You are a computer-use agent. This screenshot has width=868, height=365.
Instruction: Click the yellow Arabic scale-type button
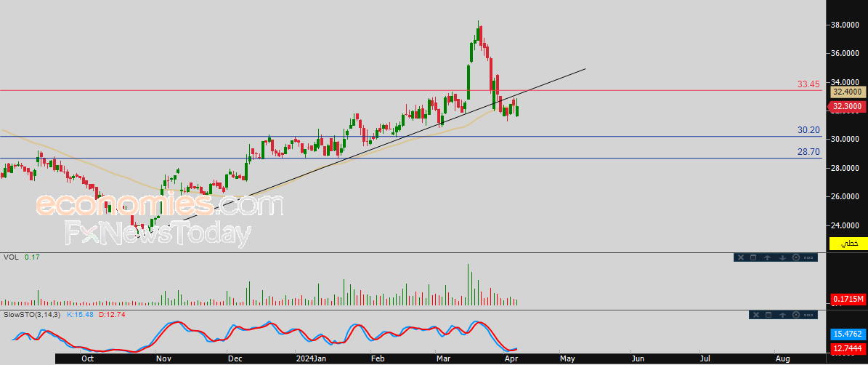[848, 243]
